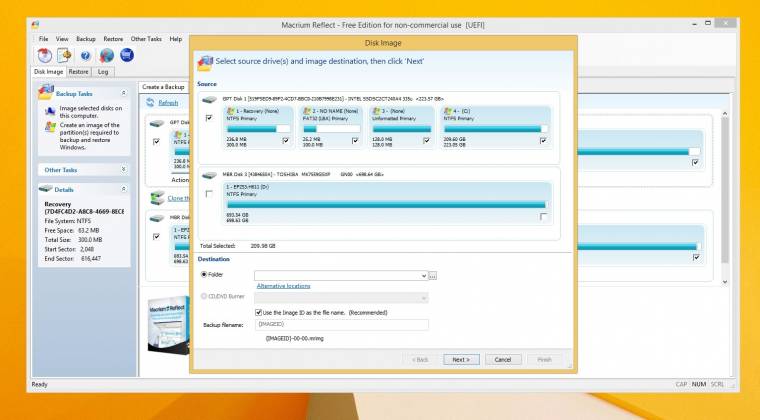Click the main window scrollbar up arrow
This screenshot has width=760, height=420.
(x=725, y=113)
